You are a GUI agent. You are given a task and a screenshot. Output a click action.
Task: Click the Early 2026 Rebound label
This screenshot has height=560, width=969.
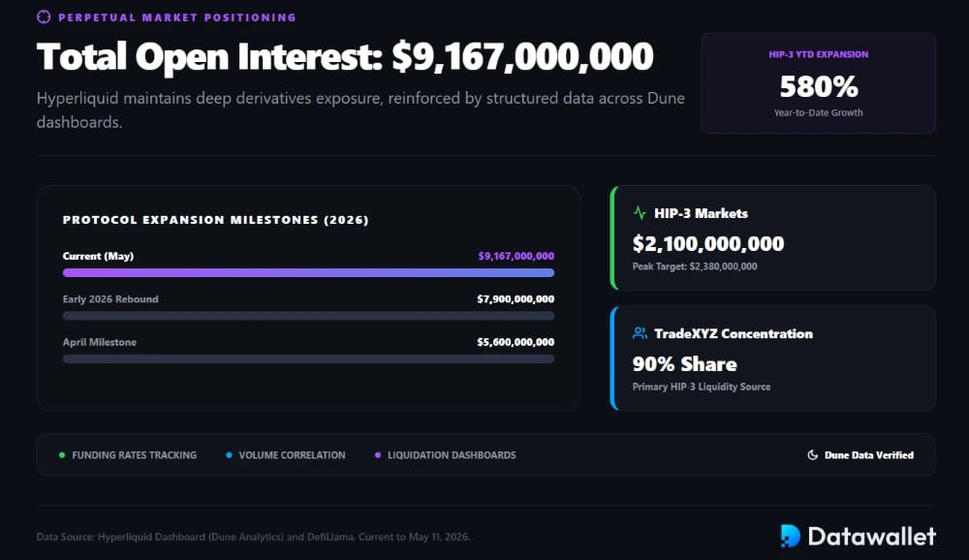tap(110, 299)
